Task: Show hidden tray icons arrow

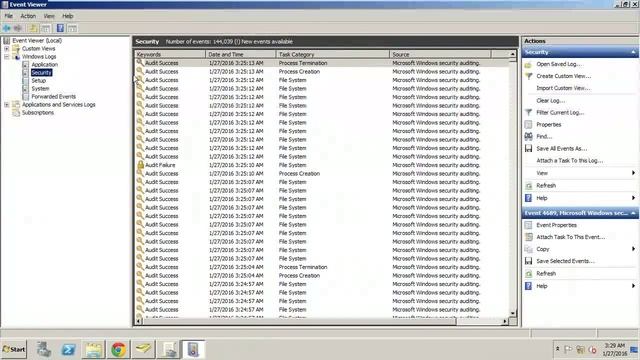Action: [558, 349]
